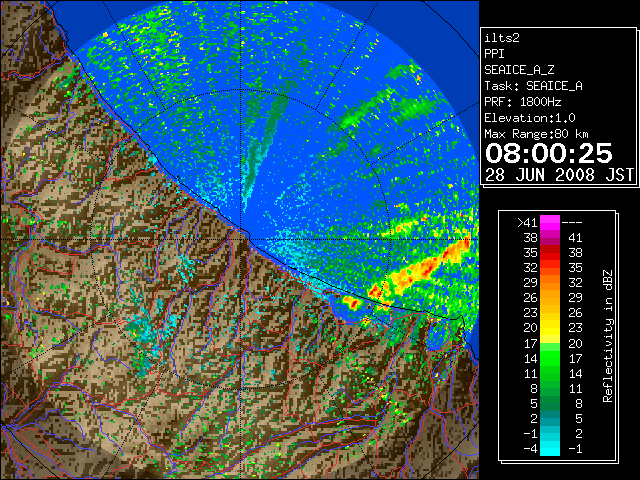Click the '-1' legend value at bottom right
640x480 pixels.
575,449
